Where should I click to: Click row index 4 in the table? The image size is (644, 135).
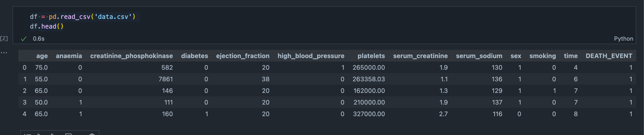(24, 114)
